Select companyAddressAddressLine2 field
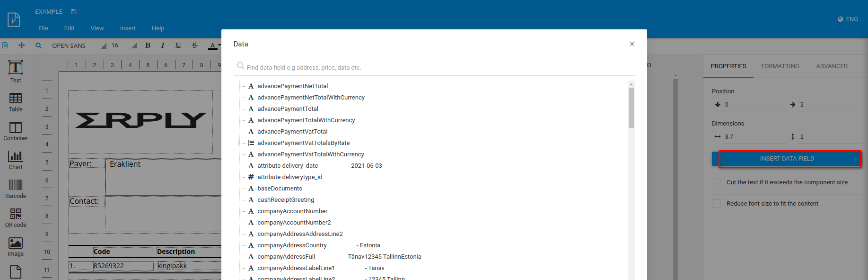This screenshot has width=868, height=280. 300,234
